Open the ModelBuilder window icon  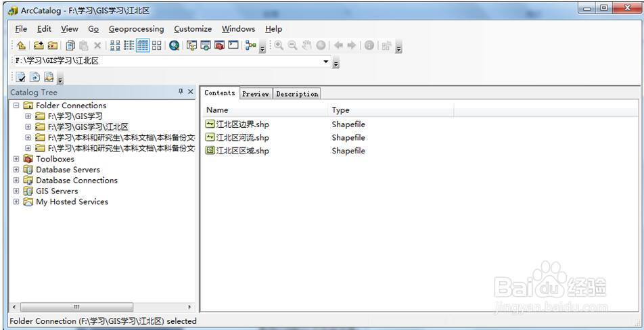250,45
